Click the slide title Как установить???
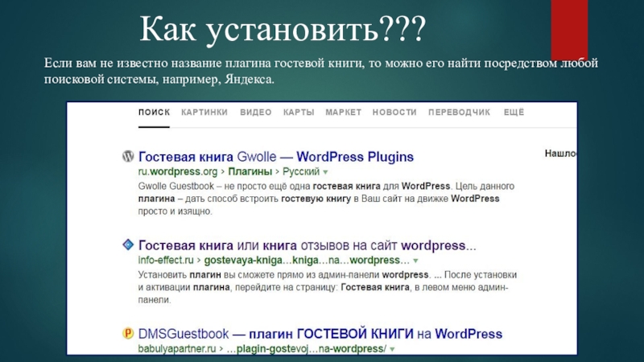Screen dimensions: 644x362 point(283,30)
